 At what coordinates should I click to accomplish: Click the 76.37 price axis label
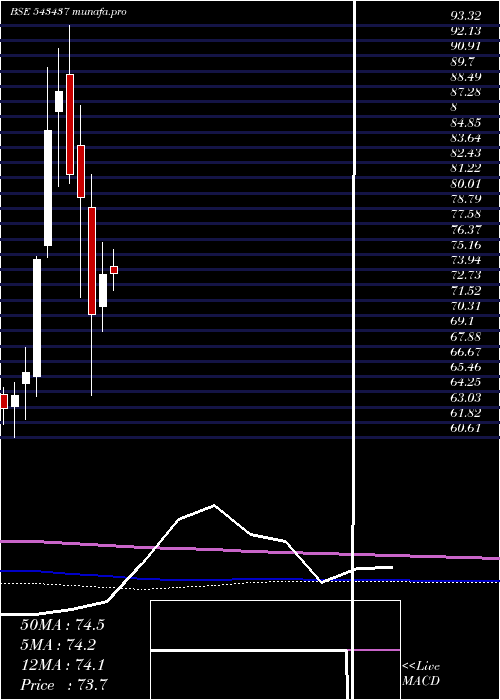tap(466, 229)
